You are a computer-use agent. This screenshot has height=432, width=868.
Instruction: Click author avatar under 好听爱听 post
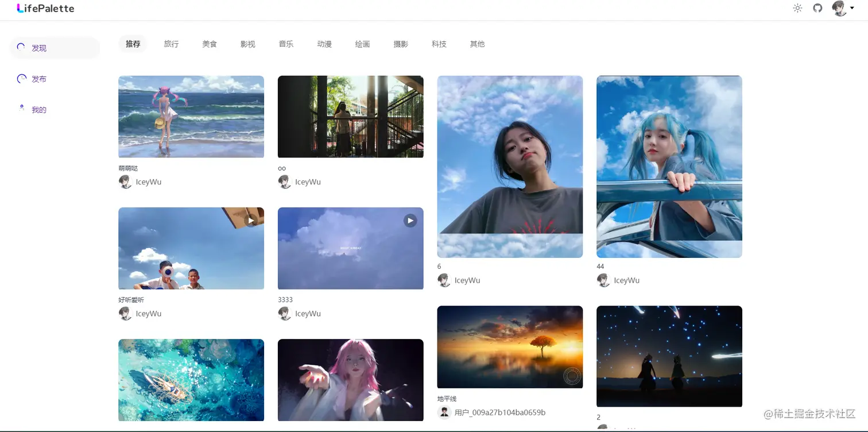125,314
